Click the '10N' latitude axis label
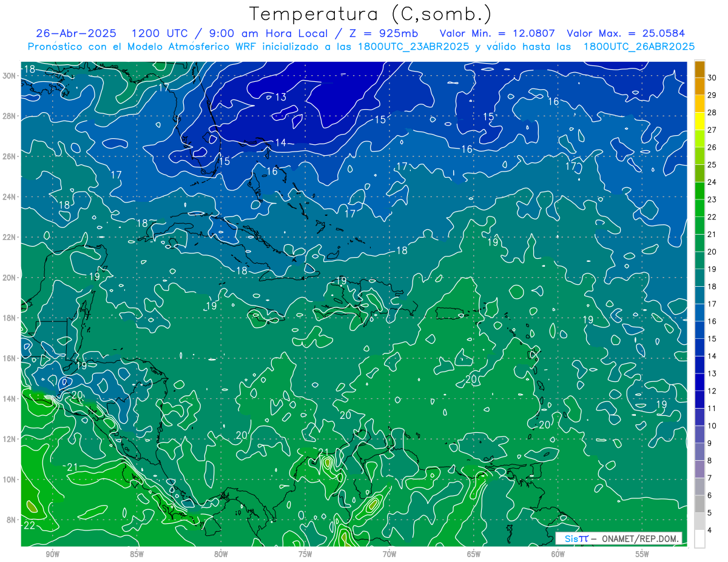728x562 pixels. pyautogui.click(x=9, y=480)
